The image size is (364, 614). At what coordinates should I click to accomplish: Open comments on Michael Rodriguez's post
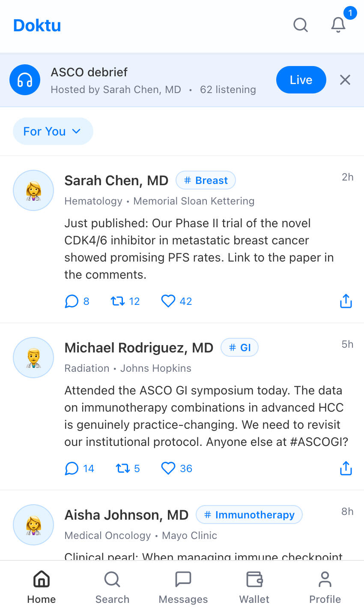[x=80, y=469]
